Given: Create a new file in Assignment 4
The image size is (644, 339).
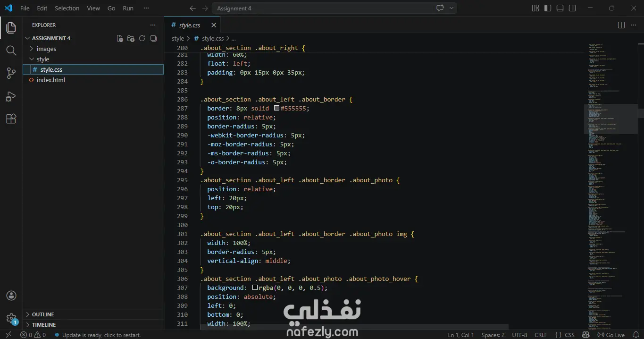Looking at the screenshot, I should tap(120, 38).
